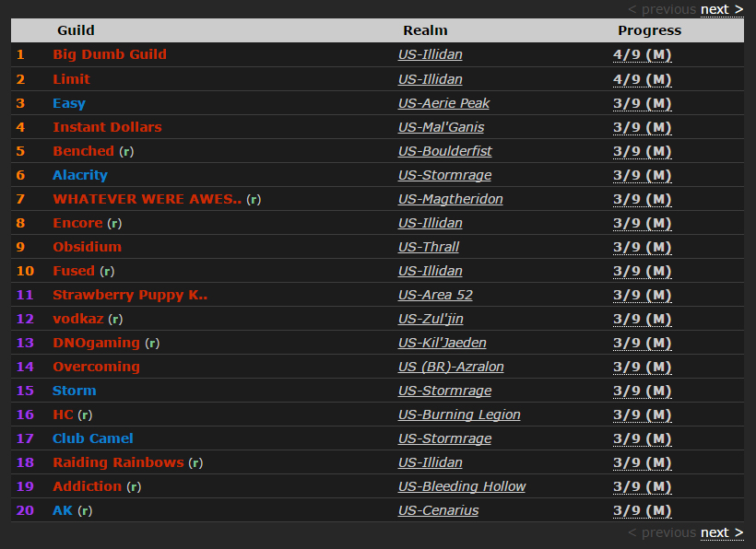The image size is (756, 549).
Task: Click the (r) marker beside Raiding Rainbows
Action: [x=195, y=463]
